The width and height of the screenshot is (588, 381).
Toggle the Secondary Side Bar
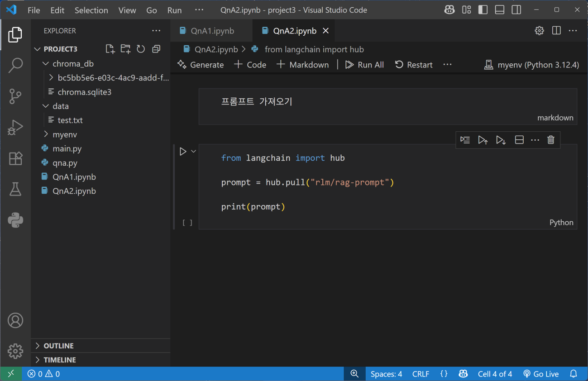pos(516,10)
